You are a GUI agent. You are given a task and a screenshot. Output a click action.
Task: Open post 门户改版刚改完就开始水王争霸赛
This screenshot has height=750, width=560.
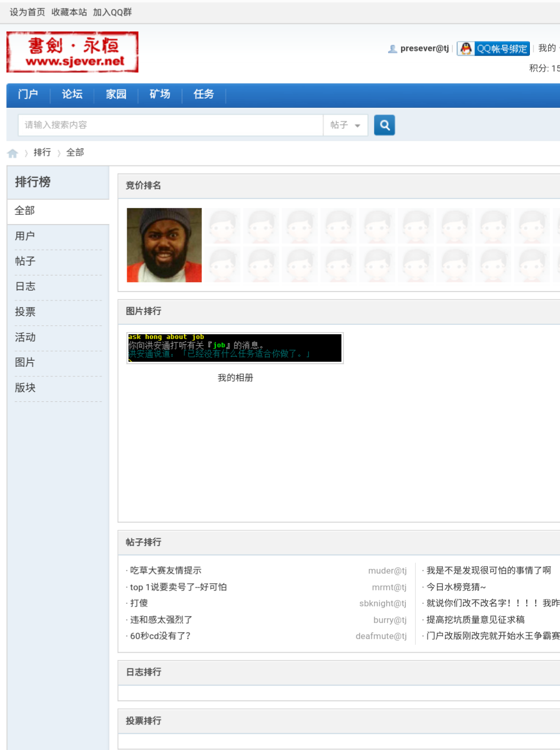(x=493, y=636)
